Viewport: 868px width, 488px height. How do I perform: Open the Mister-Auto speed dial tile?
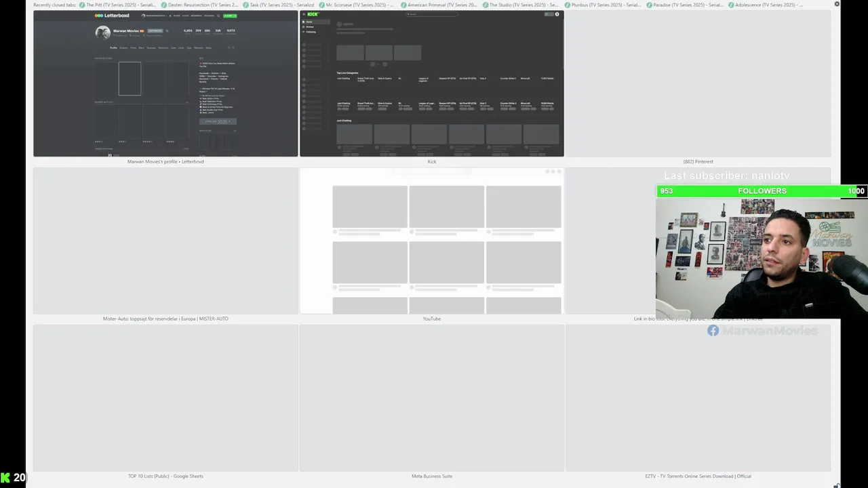pos(165,241)
